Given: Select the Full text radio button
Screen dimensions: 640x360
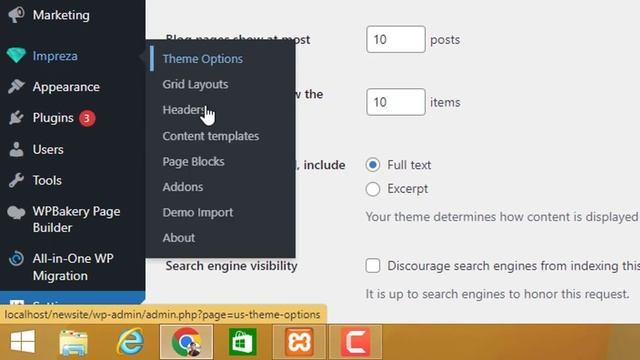Looking at the screenshot, I should click(373, 165).
